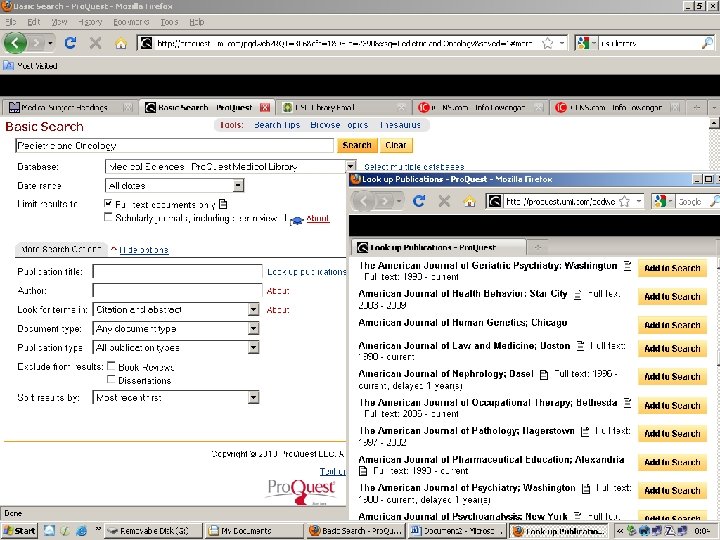Go to Home page in main Firefox window
The height and width of the screenshot is (540, 720).
(121, 43)
